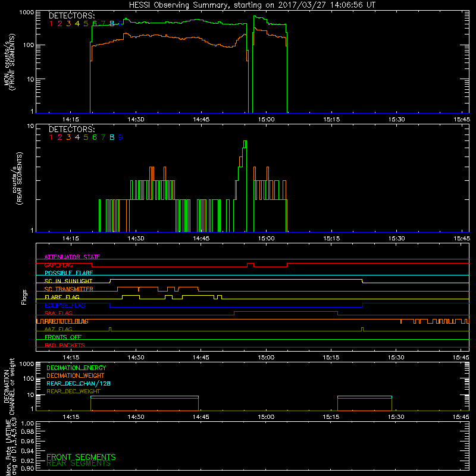This screenshot has width=476, height=476.
Task: Click the DECIMATION_WEIGHT legend entry
Action: pyautogui.click(x=76, y=376)
